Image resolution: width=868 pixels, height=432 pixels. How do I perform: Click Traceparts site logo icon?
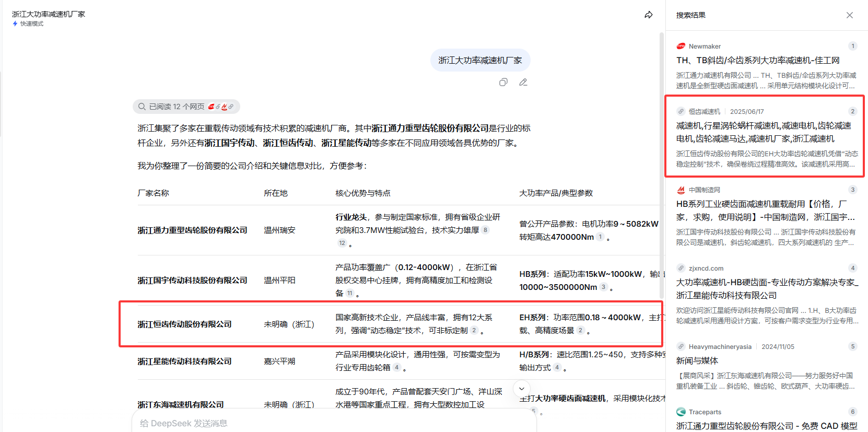pos(681,412)
